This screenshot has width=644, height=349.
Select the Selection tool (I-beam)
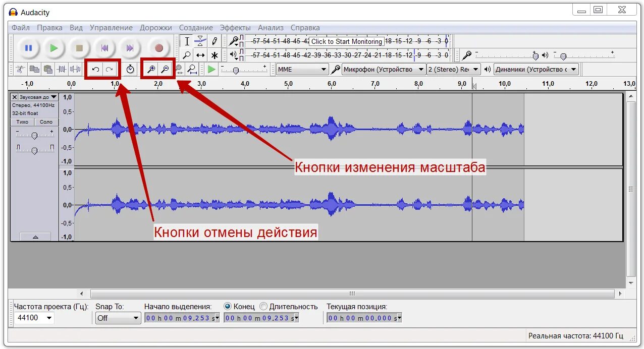pos(188,41)
